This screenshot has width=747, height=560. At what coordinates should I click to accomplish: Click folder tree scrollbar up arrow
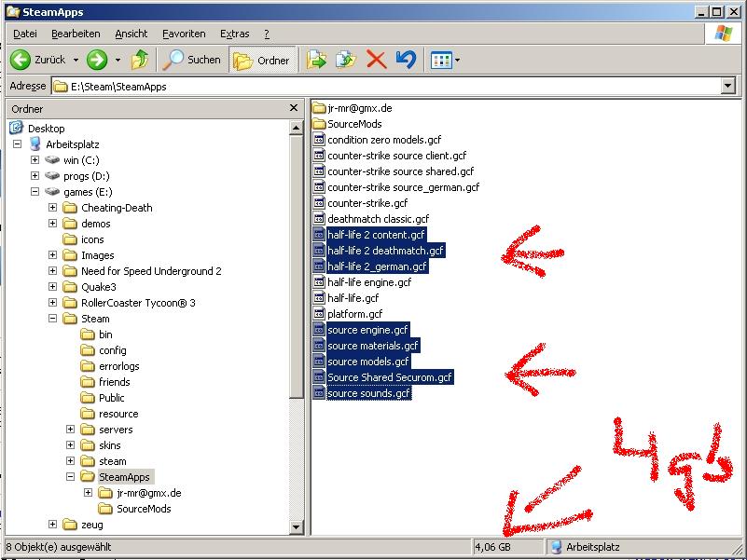click(x=297, y=127)
